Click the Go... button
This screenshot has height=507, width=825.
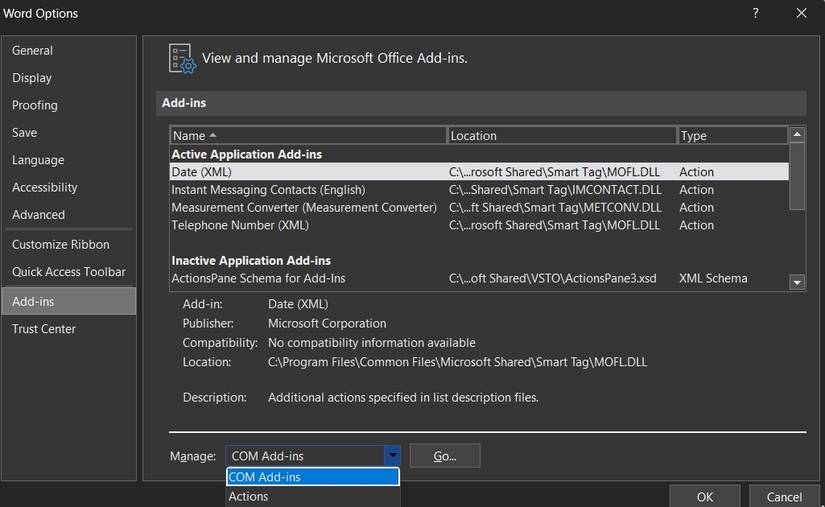coord(445,456)
